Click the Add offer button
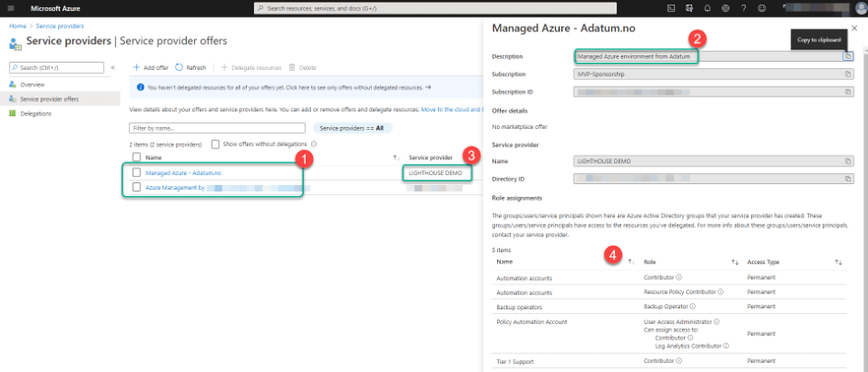868x372 pixels. [149, 67]
